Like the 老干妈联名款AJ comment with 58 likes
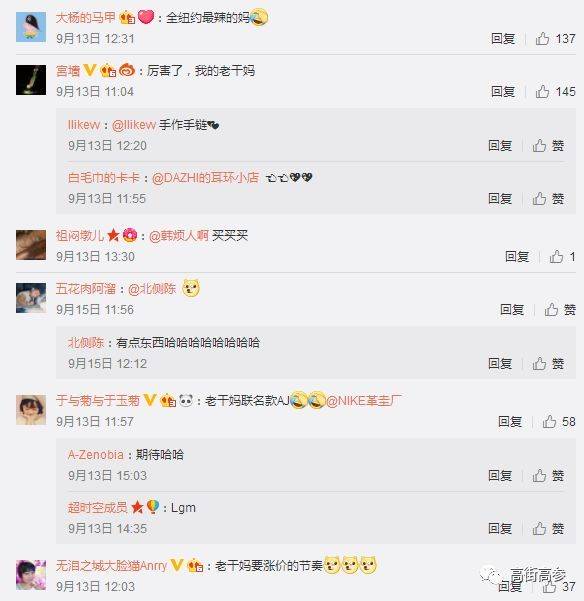Image resolution: width=584 pixels, height=601 pixels. 559,422
